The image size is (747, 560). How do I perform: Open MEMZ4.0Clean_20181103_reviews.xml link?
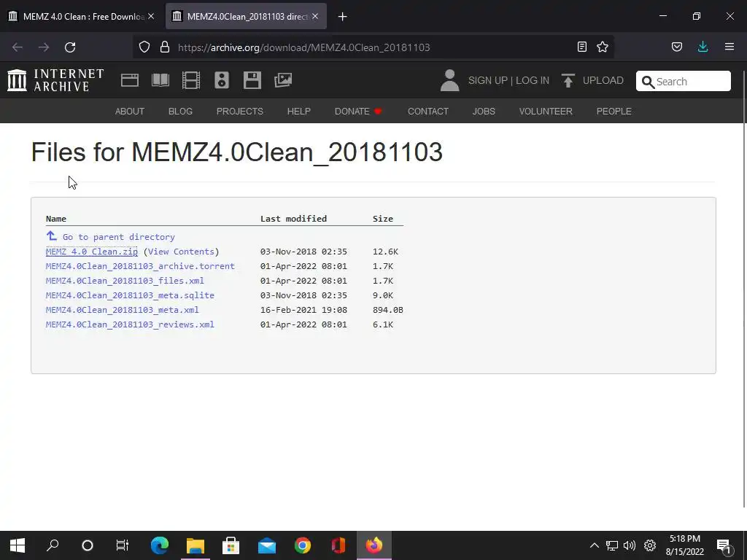[x=130, y=324]
